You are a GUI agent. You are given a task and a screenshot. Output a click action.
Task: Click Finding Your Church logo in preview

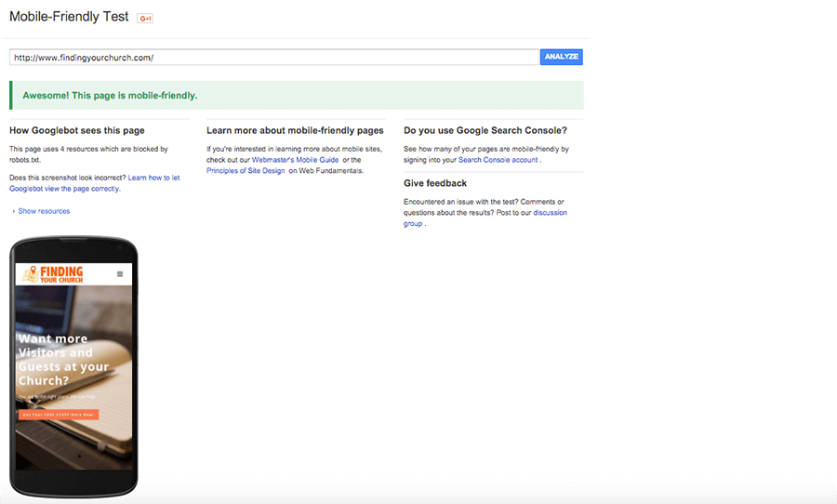pos(53,274)
